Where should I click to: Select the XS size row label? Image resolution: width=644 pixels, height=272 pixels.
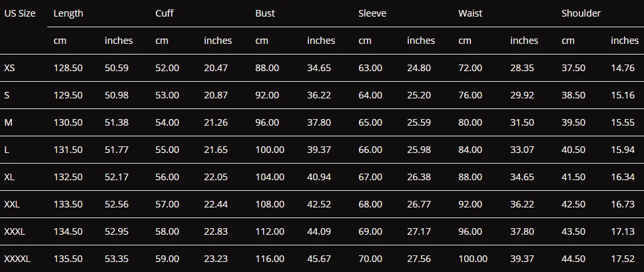pos(9,68)
